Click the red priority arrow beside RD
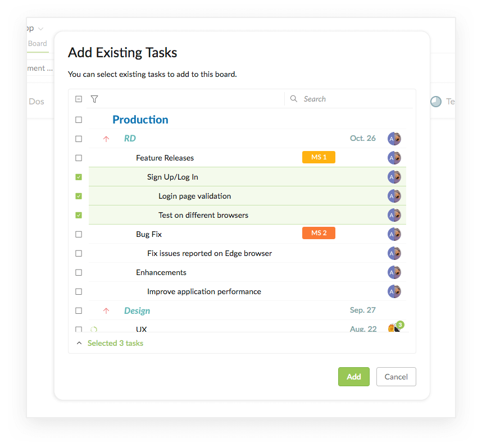The height and width of the screenshot is (448, 482). [x=106, y=139]
